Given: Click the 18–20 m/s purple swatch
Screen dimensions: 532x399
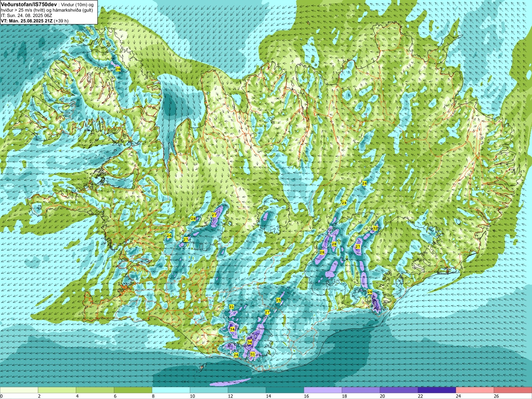Looking at the screenshot, I should pos(361,390).
